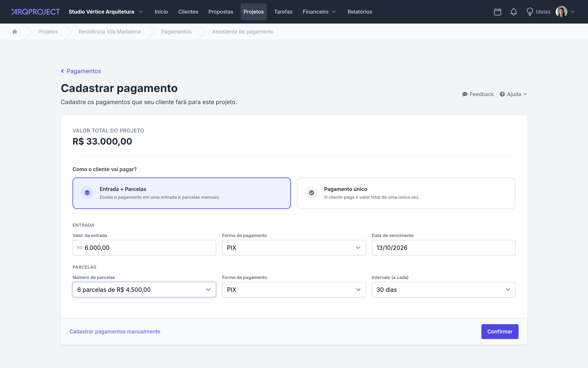Click the Ajuda question mark icon
Viewport: 588px width, 368px height.
[502, 94]
